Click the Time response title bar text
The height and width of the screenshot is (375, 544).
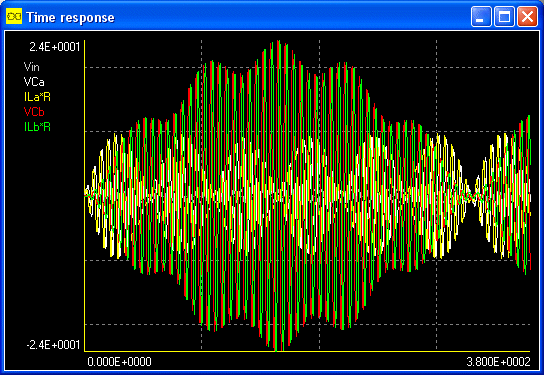(x=70, y=17)
